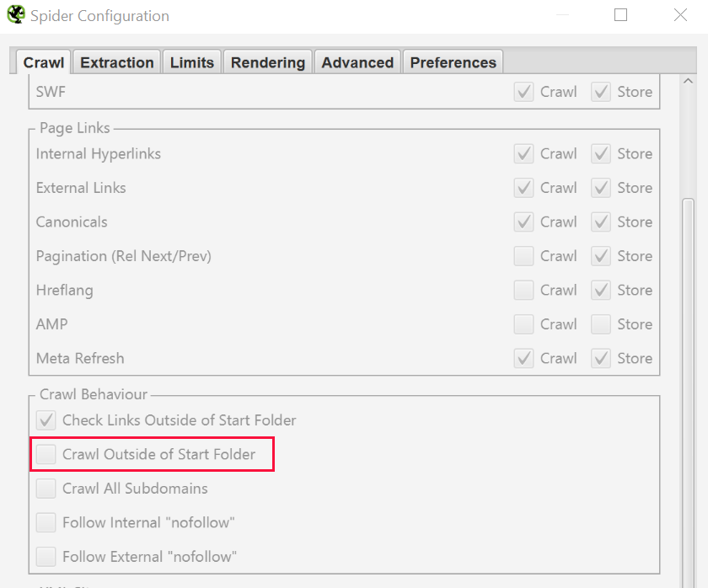Screen dimensions: 708x588
Task: Enable Crawl Outside of Start Folder
Action: tap(46, 454)
